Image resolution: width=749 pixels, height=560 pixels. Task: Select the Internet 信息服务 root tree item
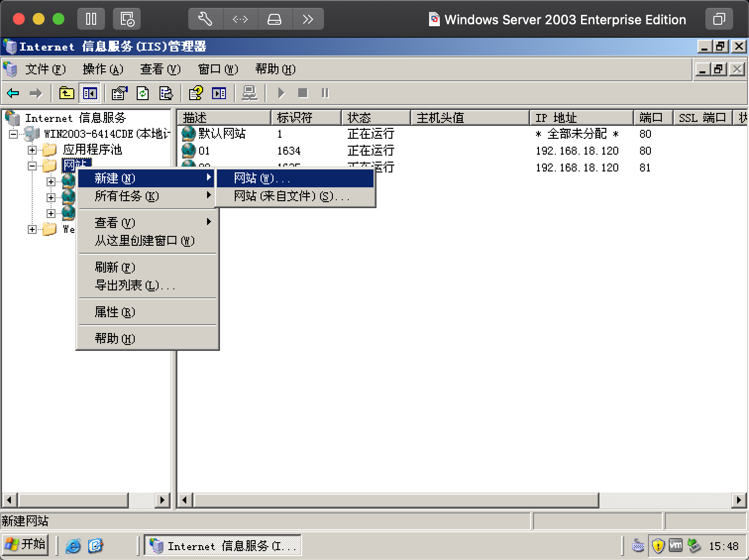pos(75,118)
